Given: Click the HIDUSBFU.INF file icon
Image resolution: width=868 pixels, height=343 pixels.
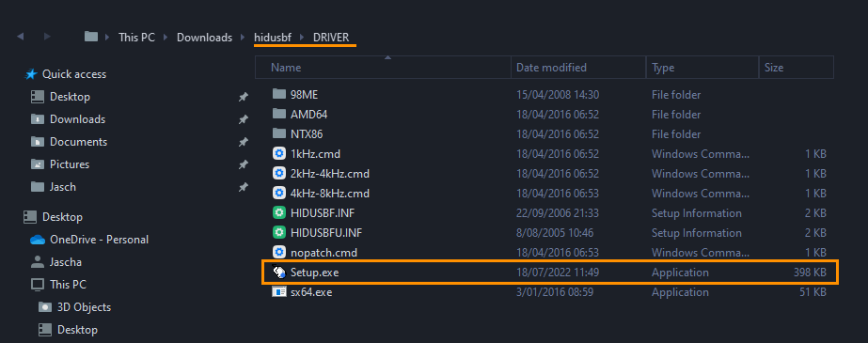Looking at the screenshot, I should point(279,233).
